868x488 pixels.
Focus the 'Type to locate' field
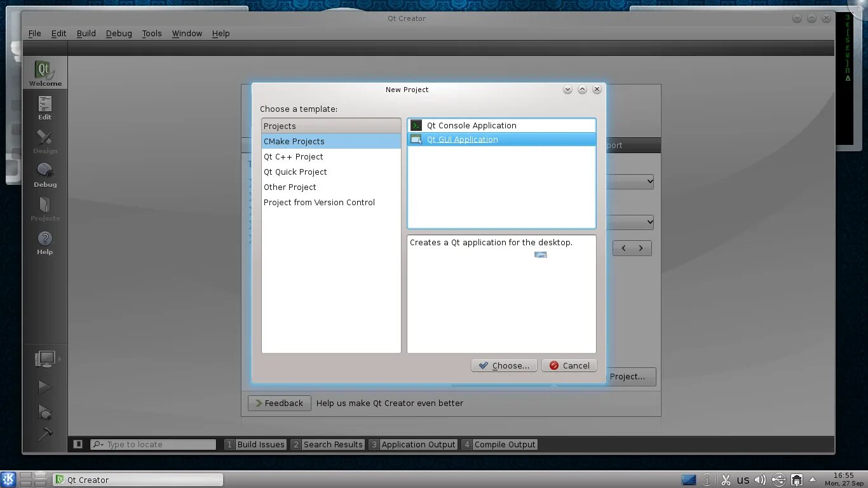tap(153, 444)
